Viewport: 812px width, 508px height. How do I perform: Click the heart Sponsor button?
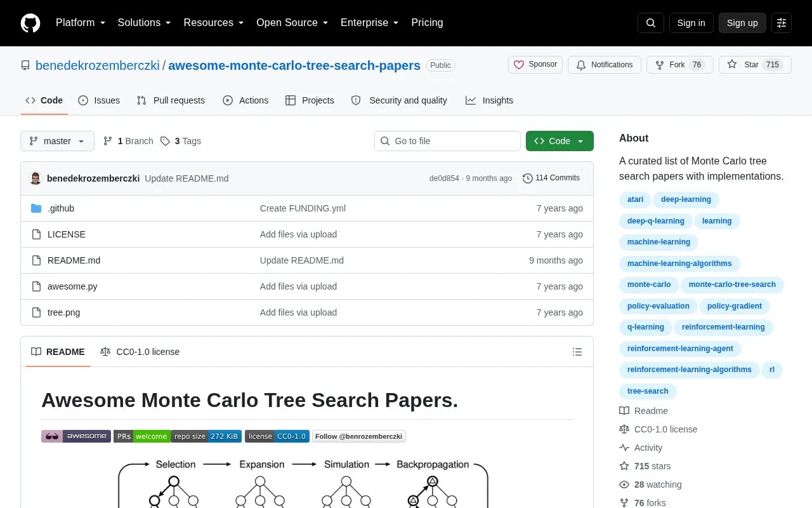pos(535,65)
